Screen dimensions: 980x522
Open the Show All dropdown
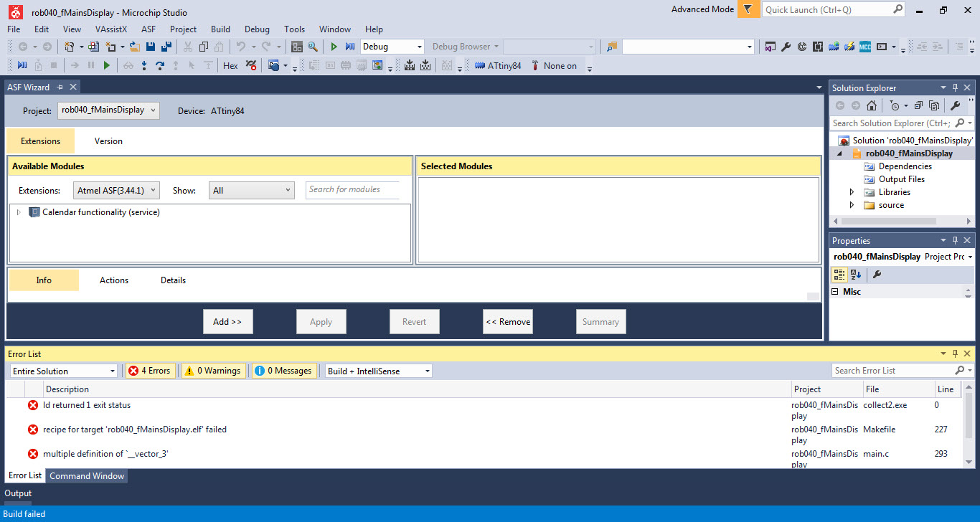[252, 191]
